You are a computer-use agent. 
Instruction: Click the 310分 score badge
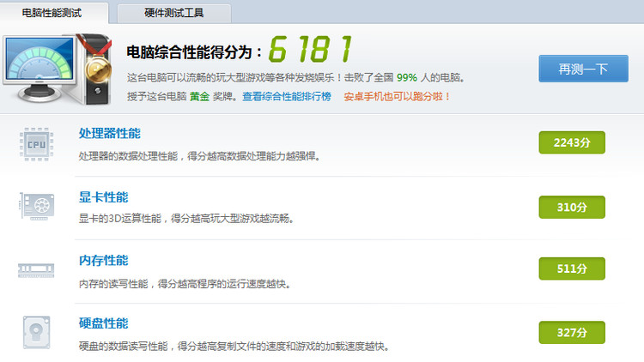pos(572,208)
